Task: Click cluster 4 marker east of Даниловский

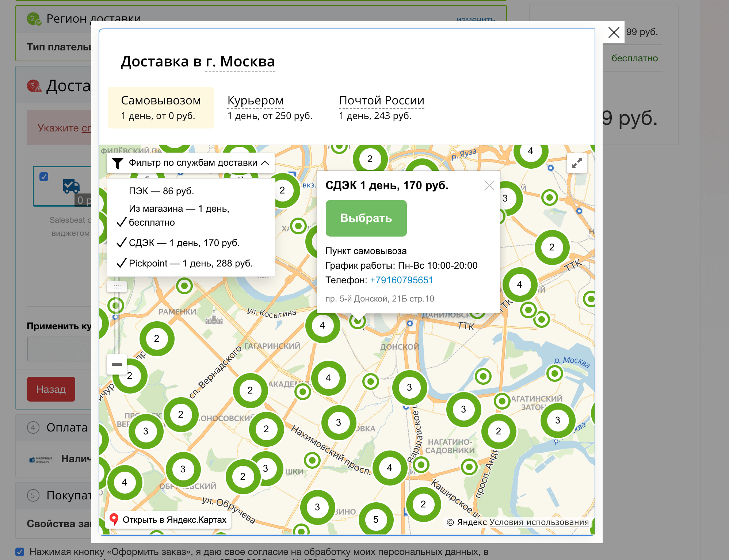Action: [x=520, y=284]
